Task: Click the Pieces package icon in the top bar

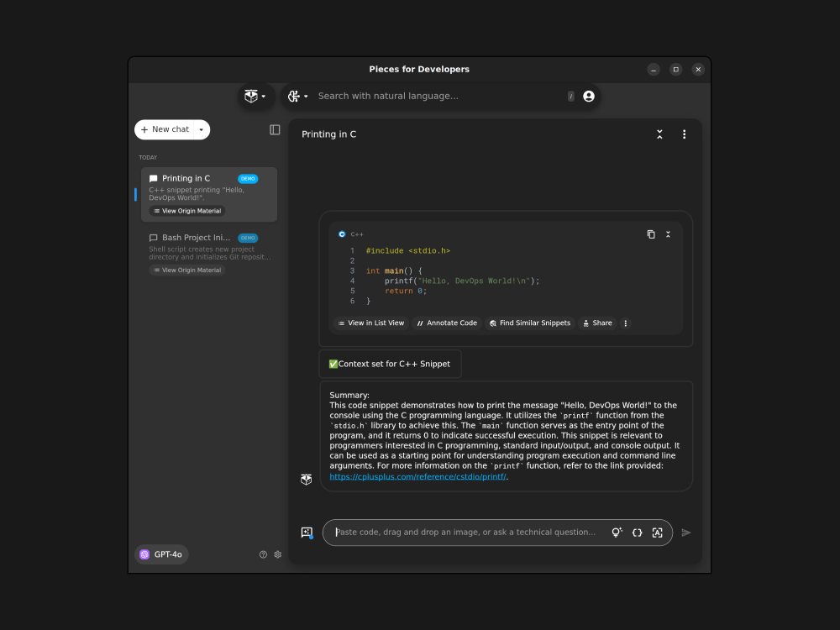Action: 251,96
